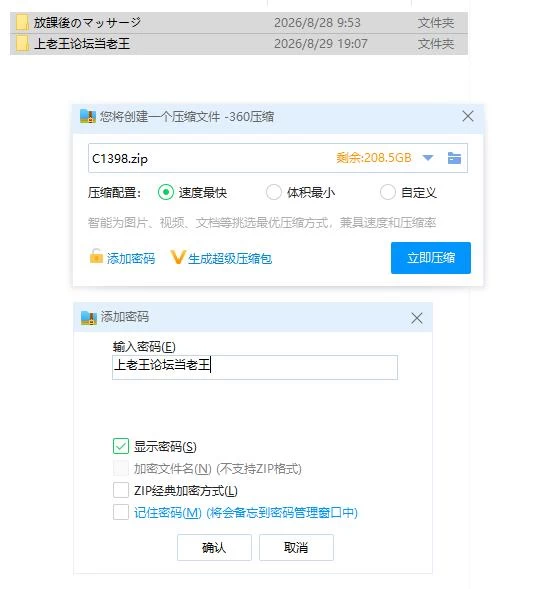
Task: Click the 记住密码(M) blue link text
Action: pos(246,512)
